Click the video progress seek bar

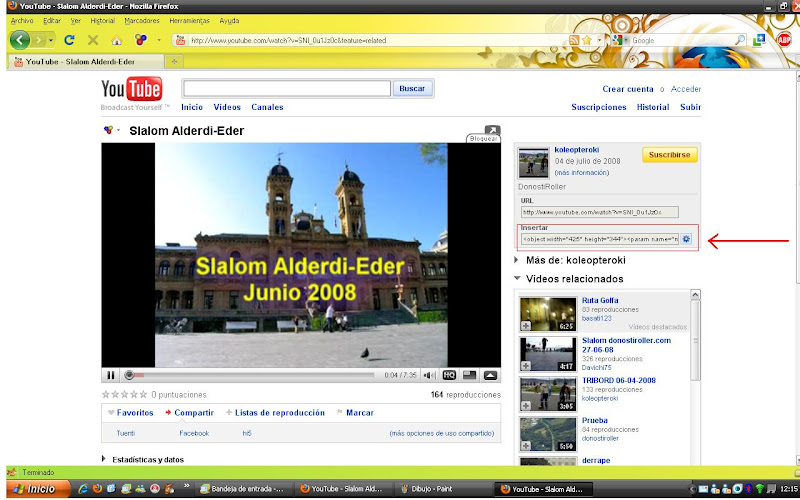pos(250,376)
